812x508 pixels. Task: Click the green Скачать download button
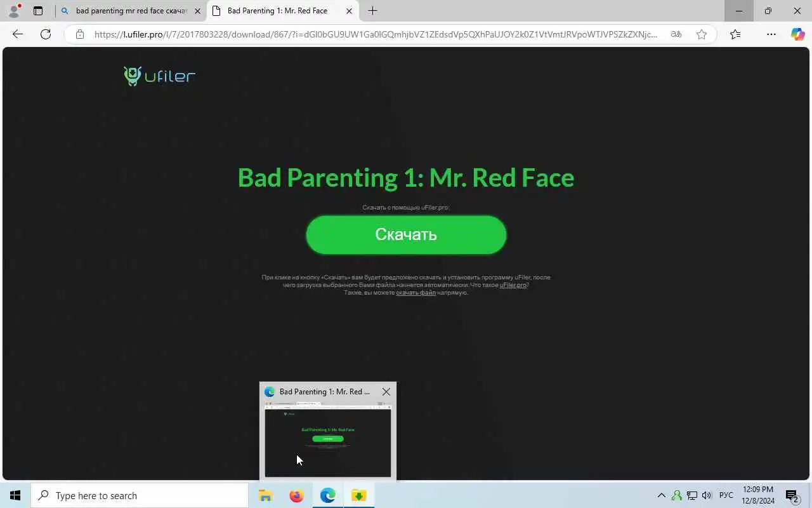tap(406, 234)
